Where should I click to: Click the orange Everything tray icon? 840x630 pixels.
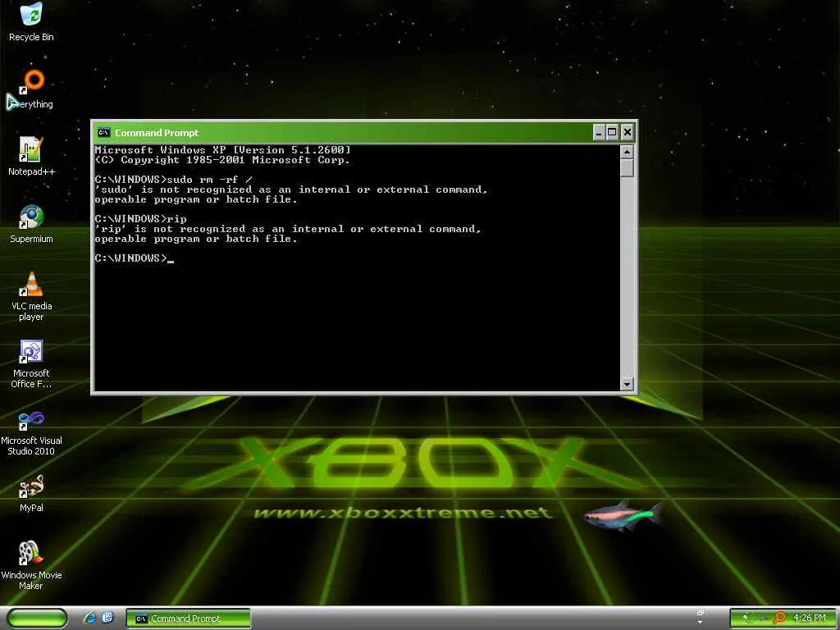click(x=779, y=618)
